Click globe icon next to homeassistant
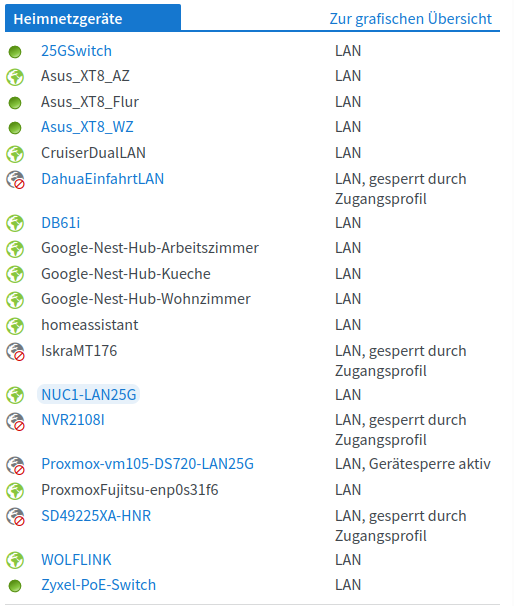Viewport: 514px width, 606px height. [x=15, y=326]
